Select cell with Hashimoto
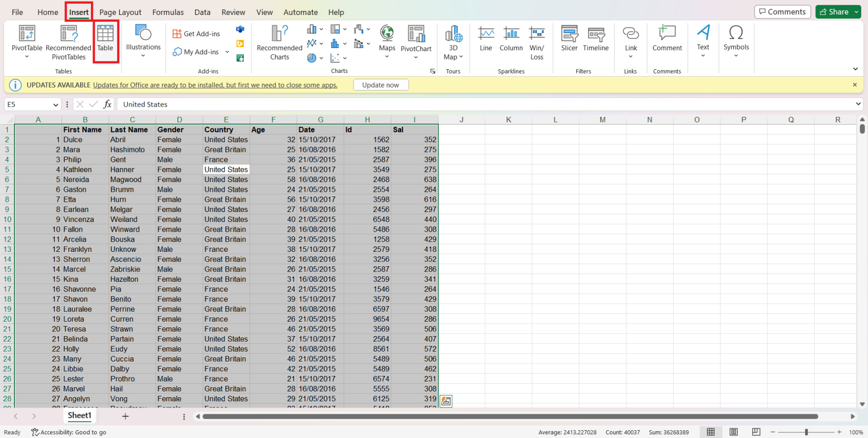 (x=132, y=149)
